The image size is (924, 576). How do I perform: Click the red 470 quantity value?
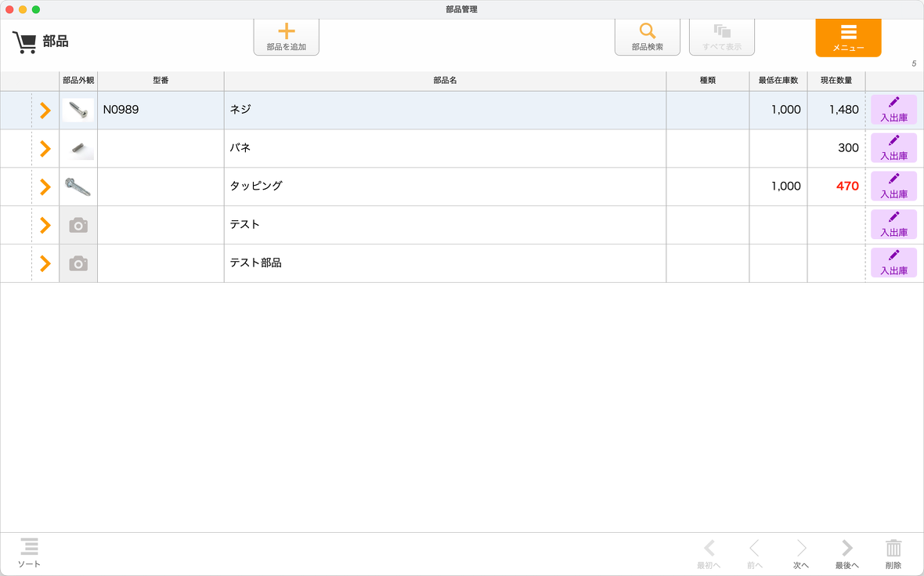tap(846, 187)
